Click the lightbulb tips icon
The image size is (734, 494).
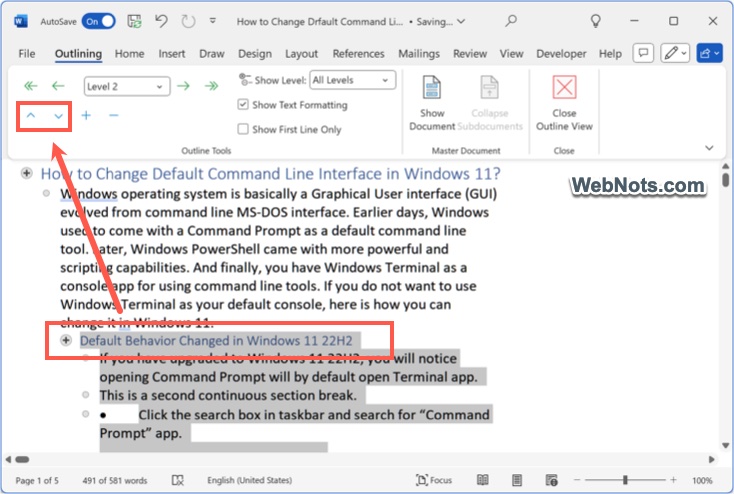click(595, 21)
